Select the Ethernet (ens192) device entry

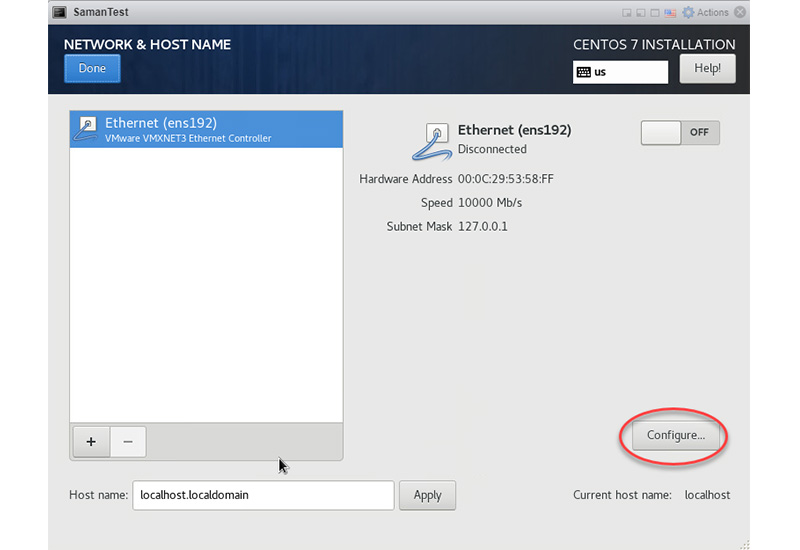[x=206, y=130]
